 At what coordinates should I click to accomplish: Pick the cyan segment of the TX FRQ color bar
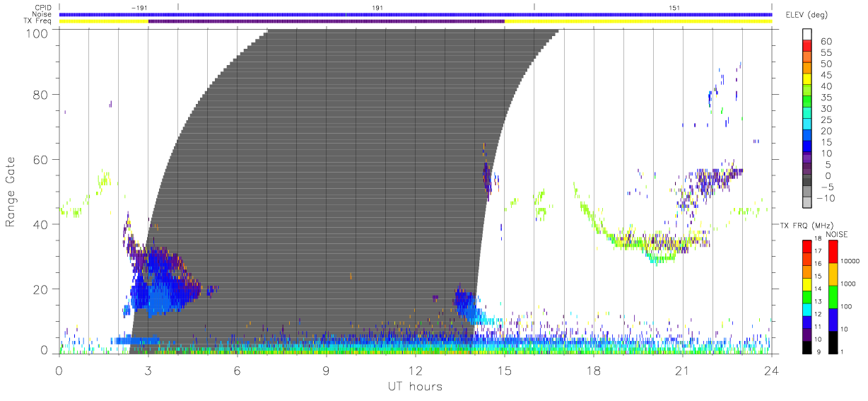point(807,308)
